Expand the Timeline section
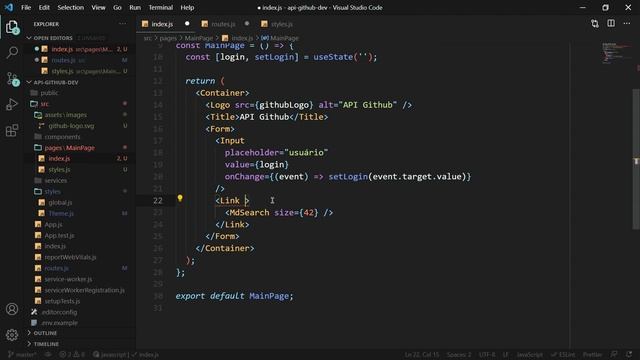Image resolution: width=640 pixels, height=360 pixels. 46,344
